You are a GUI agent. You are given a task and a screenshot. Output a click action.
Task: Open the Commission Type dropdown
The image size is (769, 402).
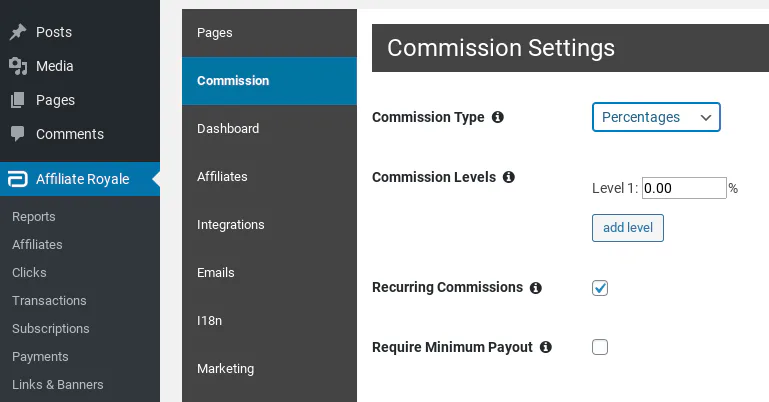pos(656,117)
